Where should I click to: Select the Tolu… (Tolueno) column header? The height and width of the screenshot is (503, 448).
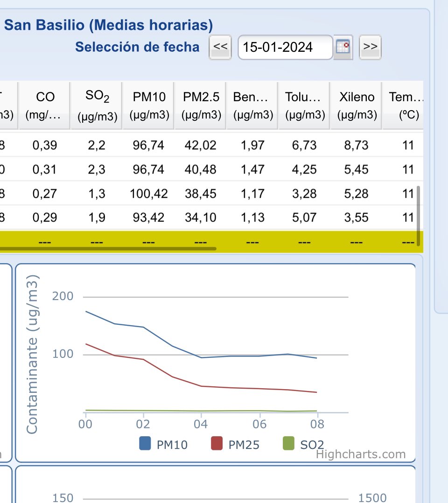click(x=305, y=105)
